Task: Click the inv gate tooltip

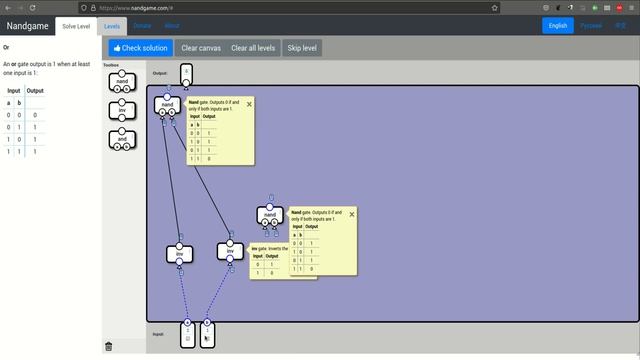Action: pyautogui.click(x=269, y=261)
